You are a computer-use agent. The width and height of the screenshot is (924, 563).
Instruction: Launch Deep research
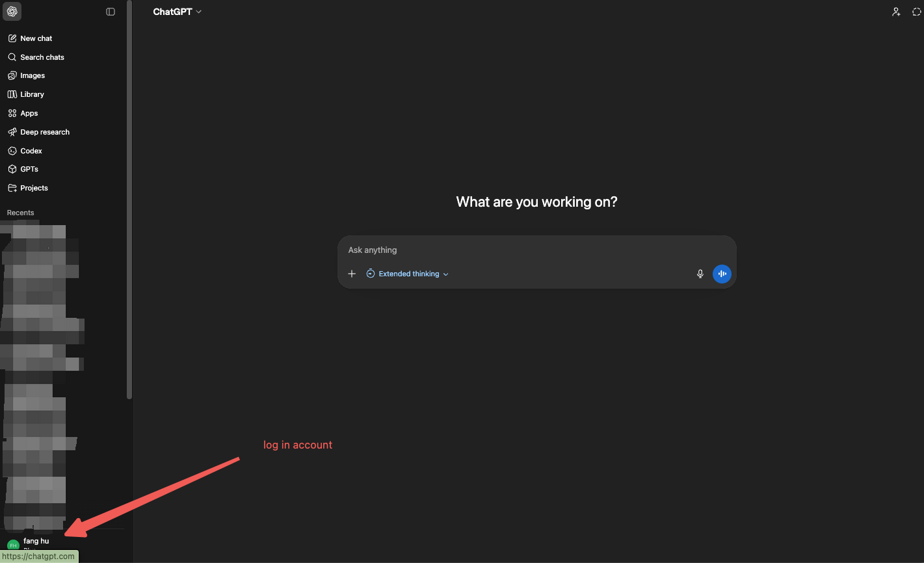point(44,132)
